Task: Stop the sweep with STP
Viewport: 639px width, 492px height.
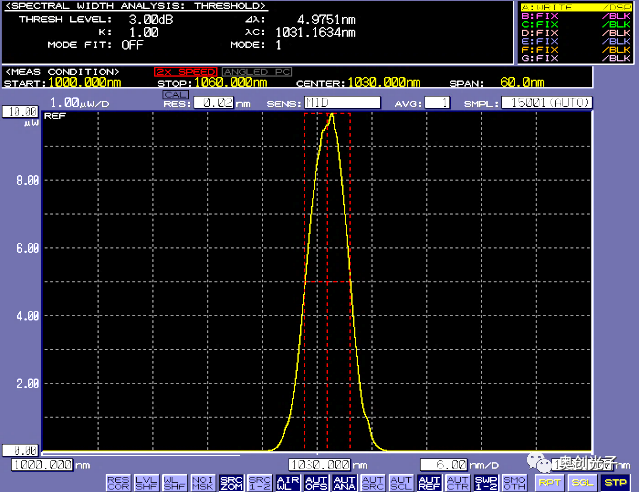Action: pyautogui.click(x=615, y=483)
